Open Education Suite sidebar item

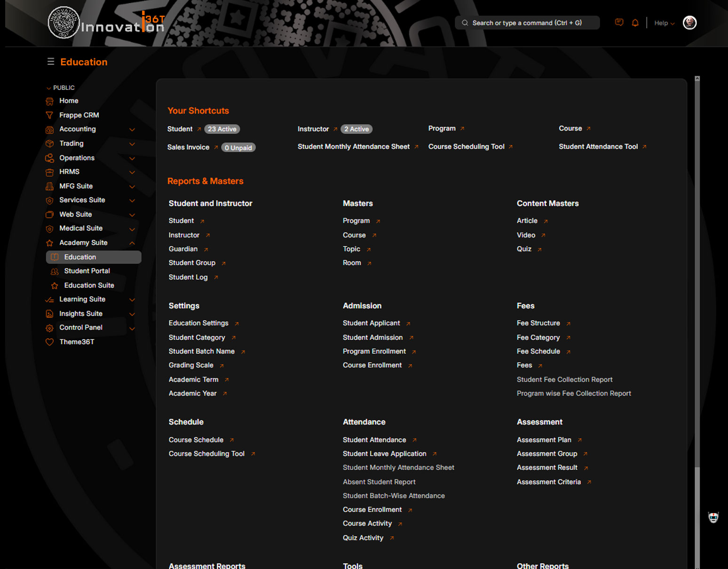pyautogui.click(x=89, y=285)
